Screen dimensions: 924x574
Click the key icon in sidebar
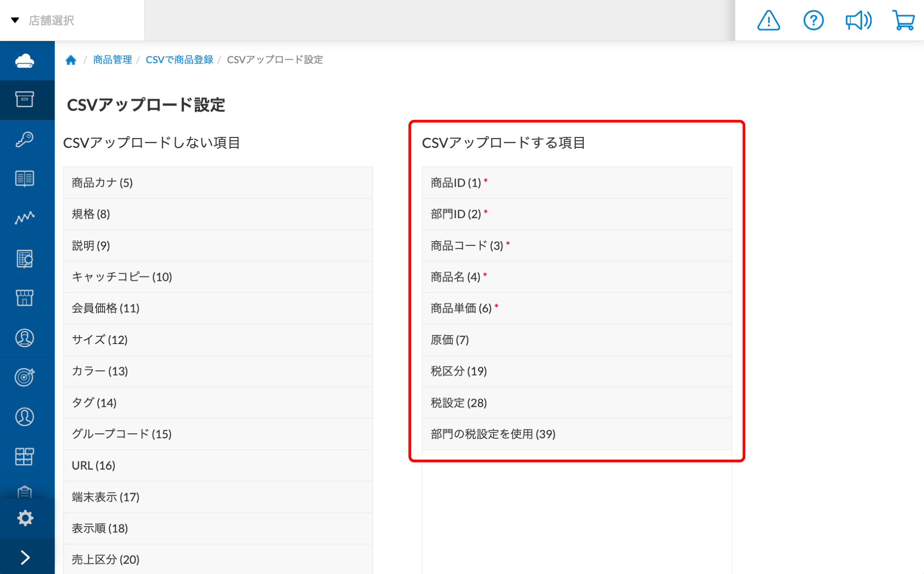25,139
